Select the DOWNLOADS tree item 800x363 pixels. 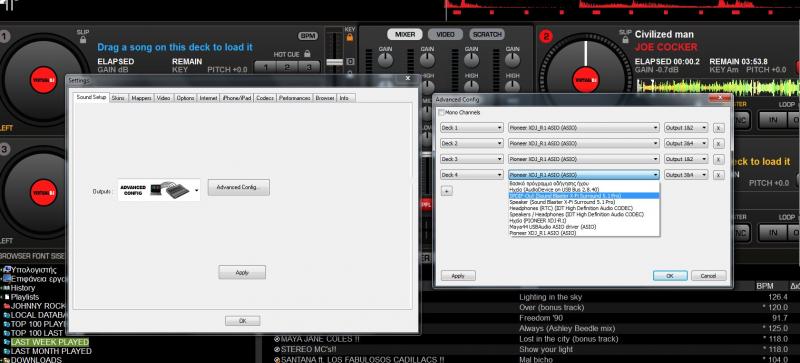pos(36,359)
